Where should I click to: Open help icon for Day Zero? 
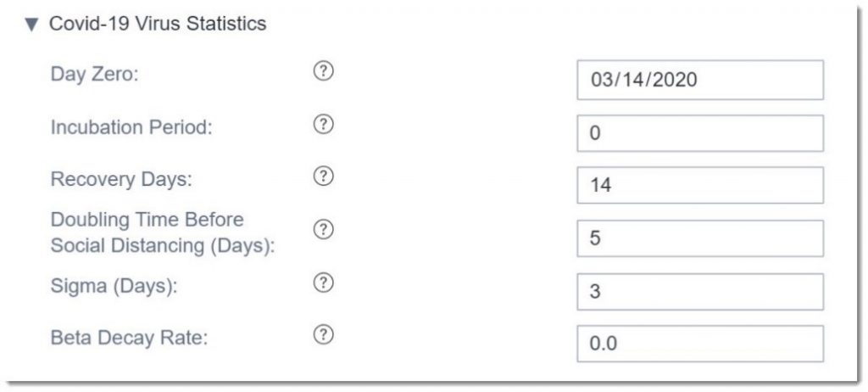(323, 71)
